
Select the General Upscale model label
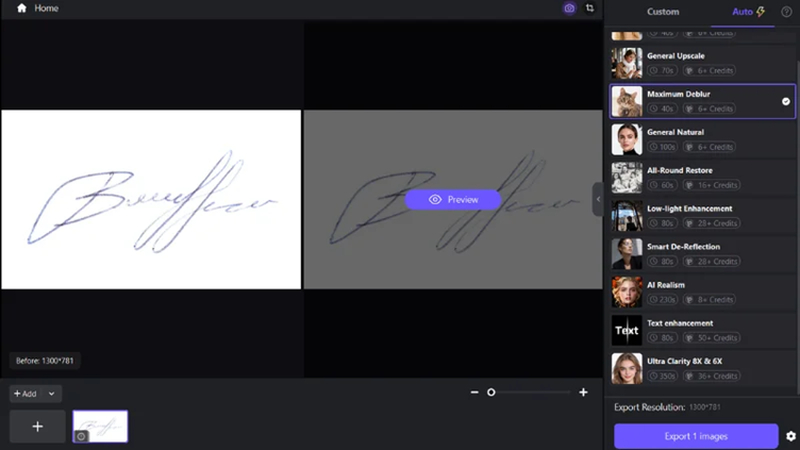pos(676,56)
